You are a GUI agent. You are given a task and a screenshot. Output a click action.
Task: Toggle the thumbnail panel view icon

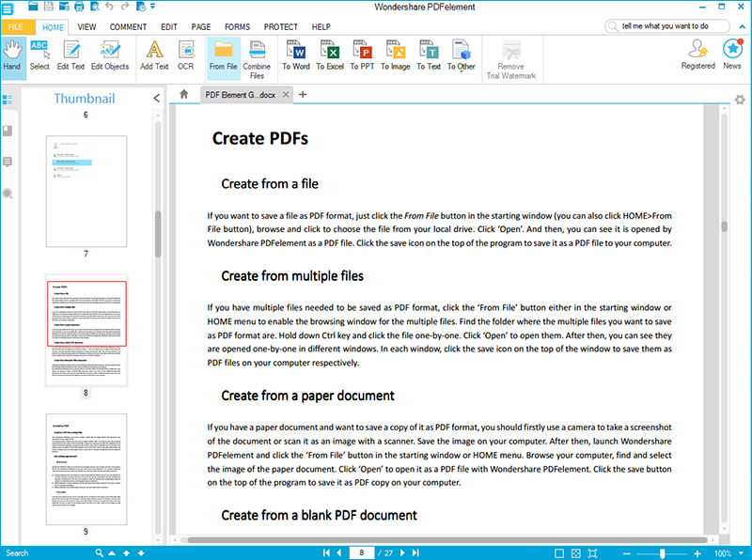pos(8,101)
